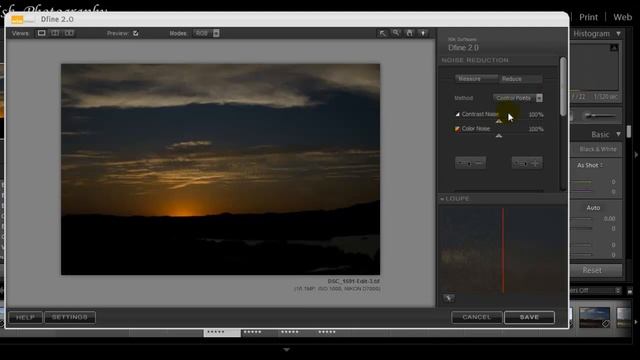The image size is (640, 360).
Task: Choose the select arrow tool
Action: tap(382, 33)
